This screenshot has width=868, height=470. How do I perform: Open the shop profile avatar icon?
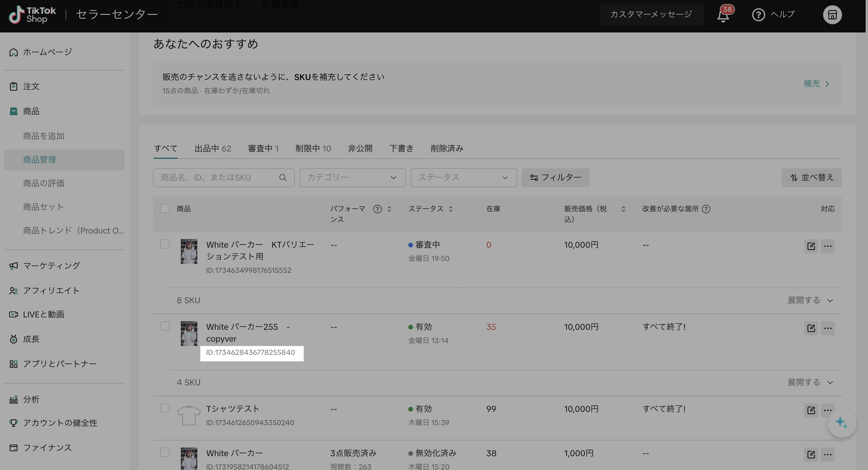(x=832, y=15)
